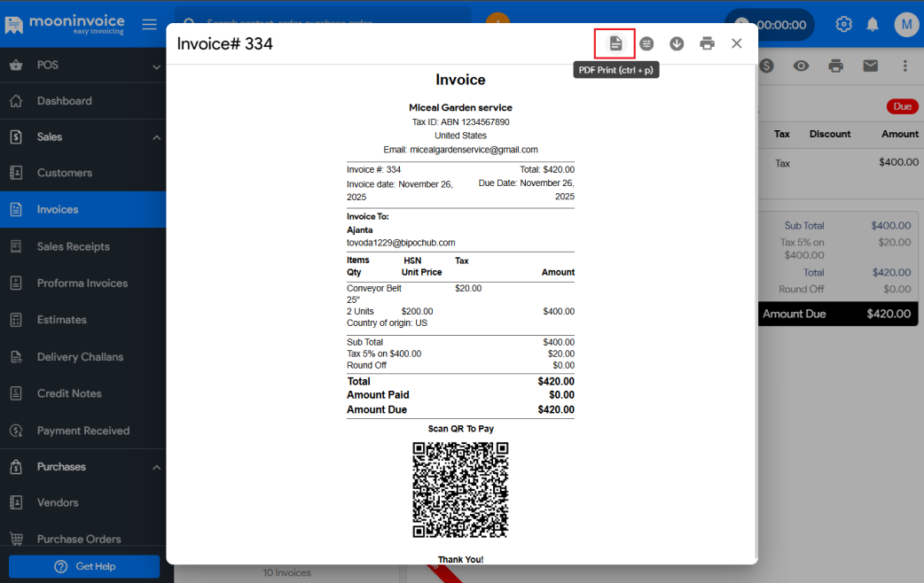Screen dimensions: 924x583
Task: Go to Estimates in the sidebar
Action: (62, 320)
